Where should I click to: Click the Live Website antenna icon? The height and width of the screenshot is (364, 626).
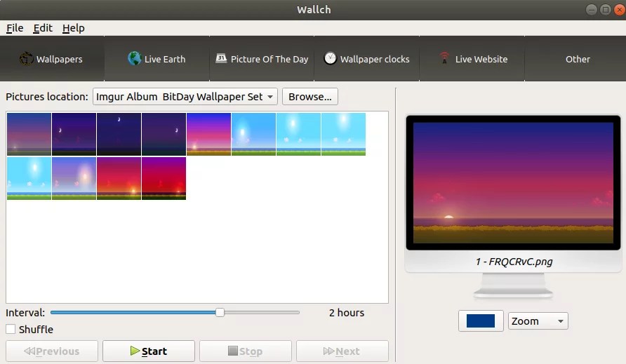[444, 58]
